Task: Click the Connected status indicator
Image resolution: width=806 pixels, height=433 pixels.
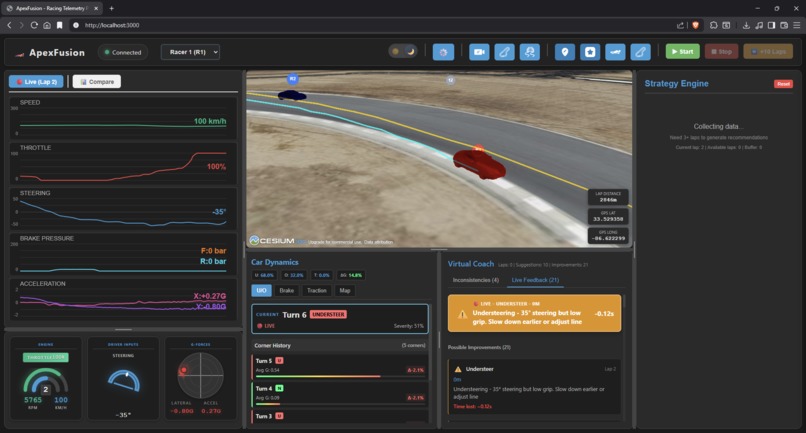Action: tap(123, 52)
